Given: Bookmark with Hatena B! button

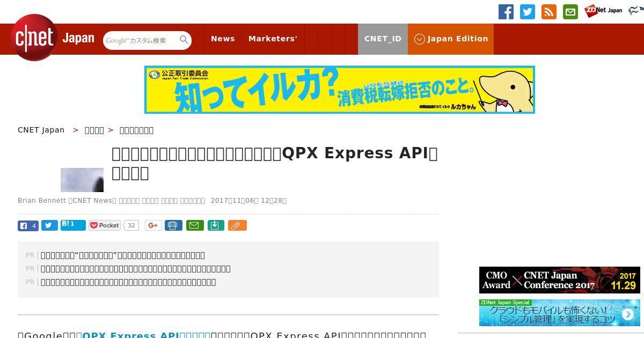Looking at the screenshot, I should [x=73, y=225].
